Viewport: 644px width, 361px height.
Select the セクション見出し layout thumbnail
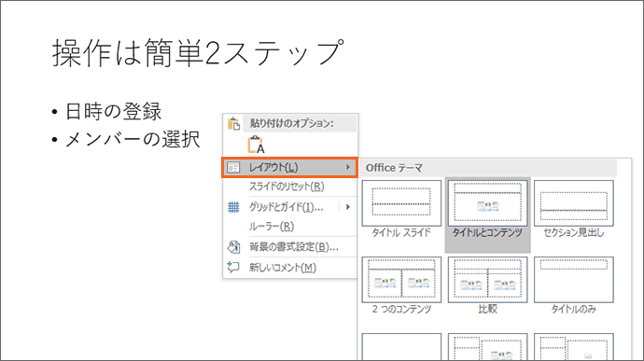pyautogui.click(x=574, y=203)
